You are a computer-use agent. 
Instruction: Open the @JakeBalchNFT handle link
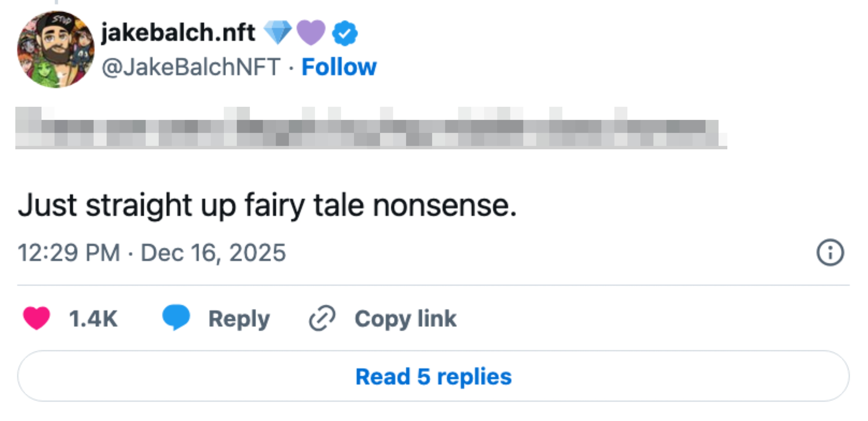click(x=191, y=67)
